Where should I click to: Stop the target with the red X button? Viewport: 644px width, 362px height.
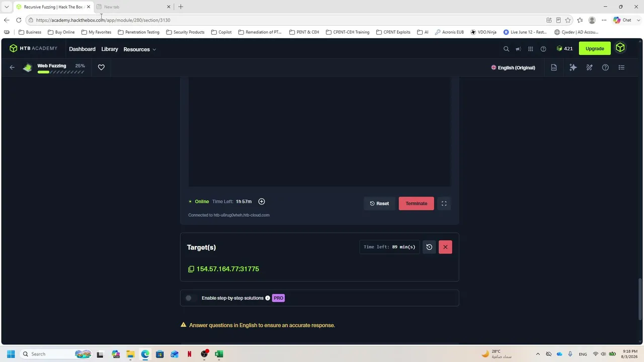coord(445,247)
